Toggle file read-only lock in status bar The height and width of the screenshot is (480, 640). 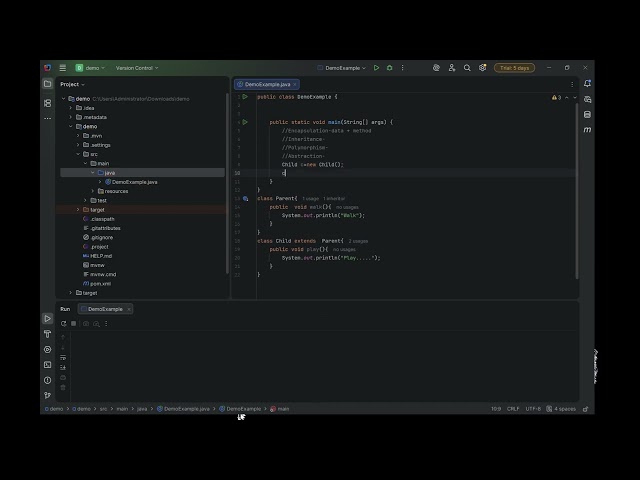click(x=586, y=409)
